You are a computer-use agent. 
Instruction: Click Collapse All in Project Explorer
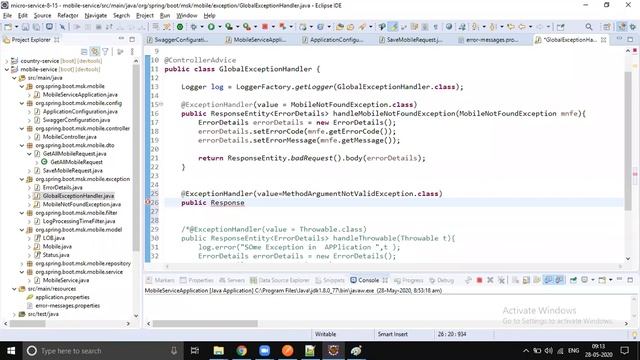coord(84,52)
